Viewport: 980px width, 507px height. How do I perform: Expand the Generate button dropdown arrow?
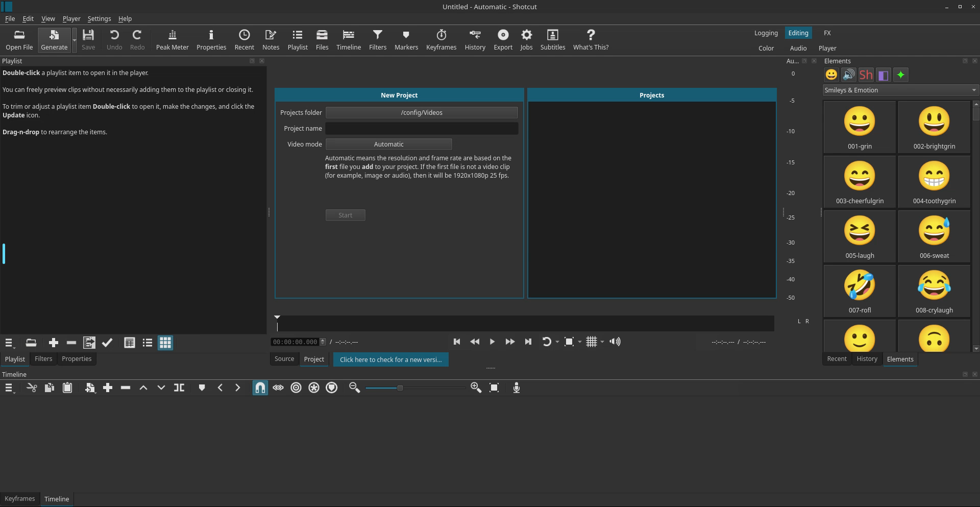pos(75,40)
